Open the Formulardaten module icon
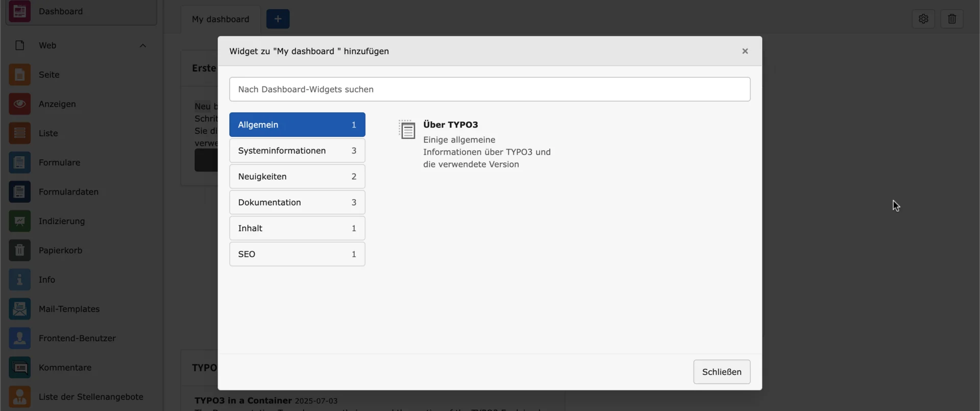980x411 pixels. [19, 192]
